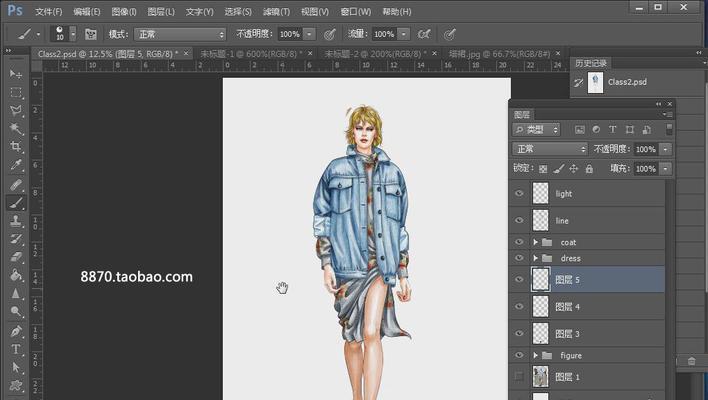The height and width of the screenshot is (400, 708).
Task: Filter layers by pixel layer icon
Action: [x=580, y=130]
